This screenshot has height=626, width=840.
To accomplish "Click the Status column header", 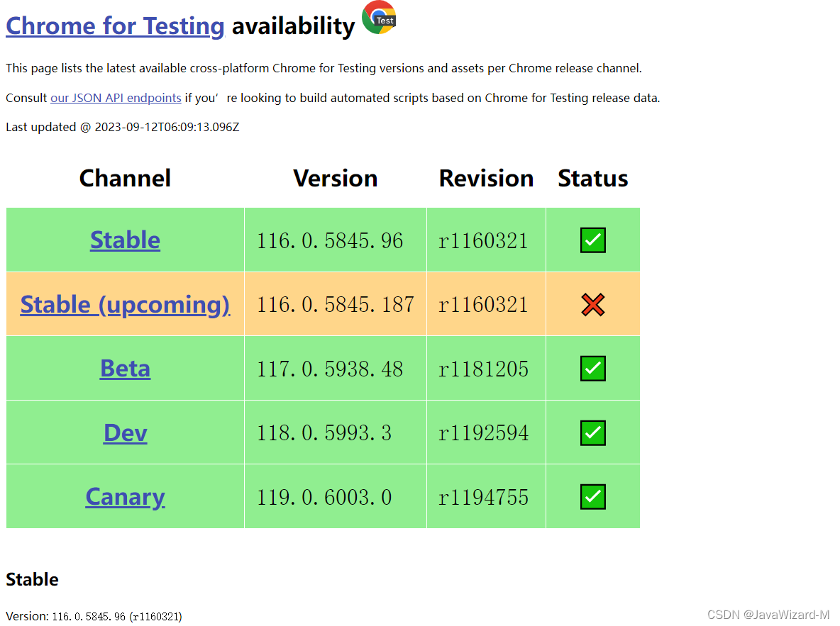I will (x=593, y=179).
